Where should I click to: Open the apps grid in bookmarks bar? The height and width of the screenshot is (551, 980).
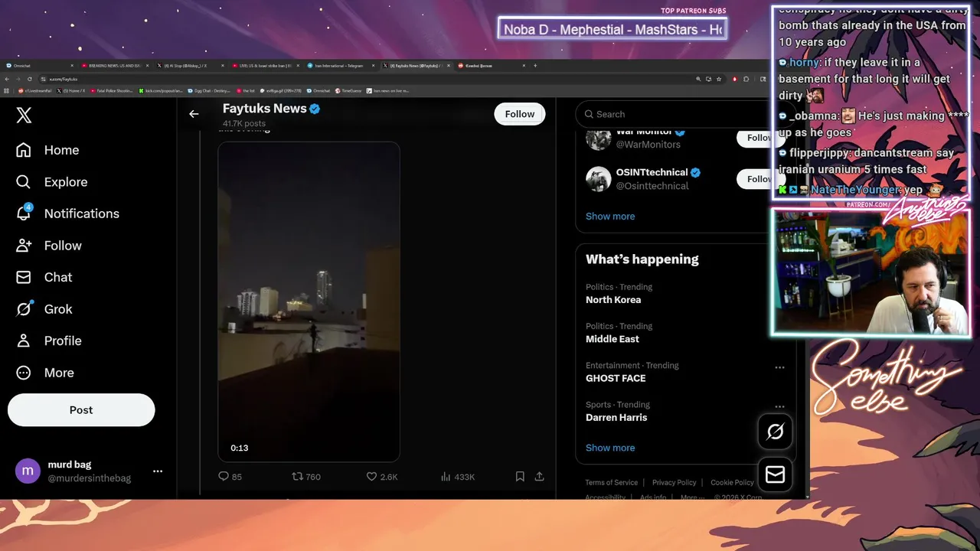click(6, 91)
